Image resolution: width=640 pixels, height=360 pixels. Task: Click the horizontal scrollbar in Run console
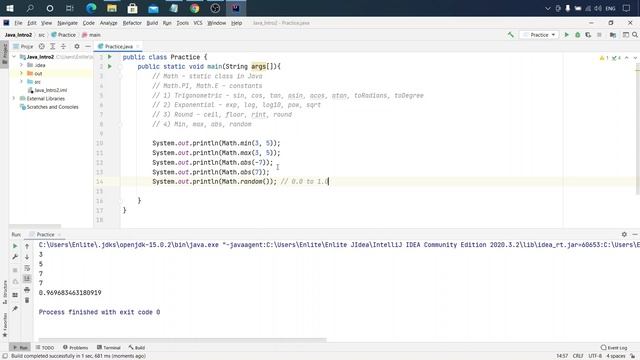pyautogui.click(x=182, y=340)
